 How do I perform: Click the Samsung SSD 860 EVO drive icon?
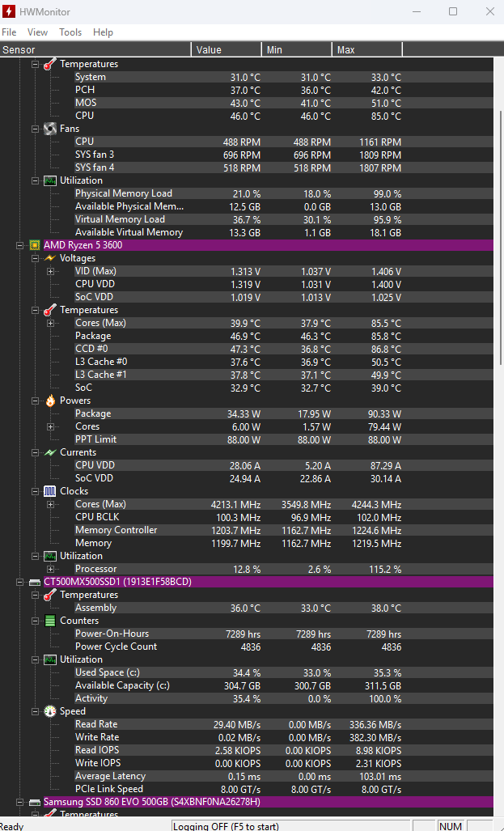tap(35, 803)
